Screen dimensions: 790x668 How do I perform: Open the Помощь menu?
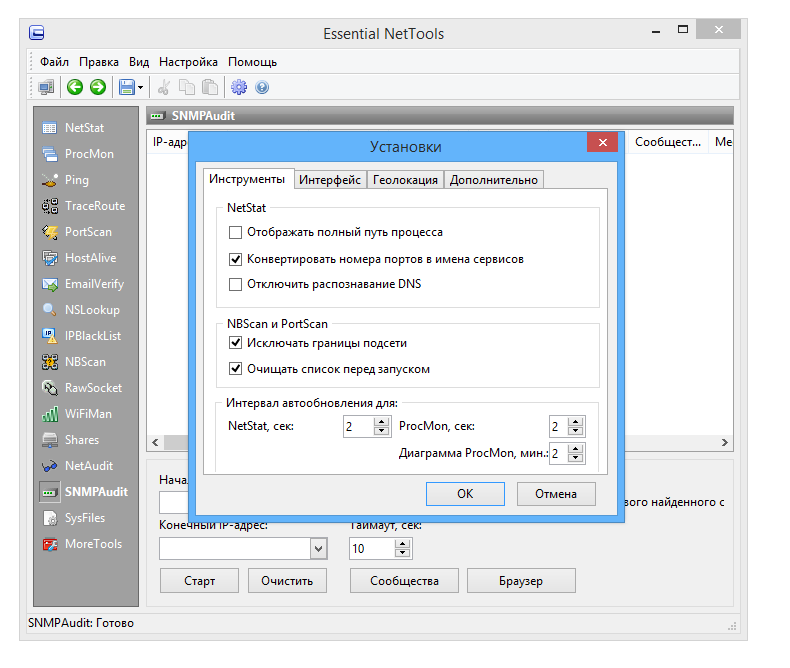tap(252, 62)
